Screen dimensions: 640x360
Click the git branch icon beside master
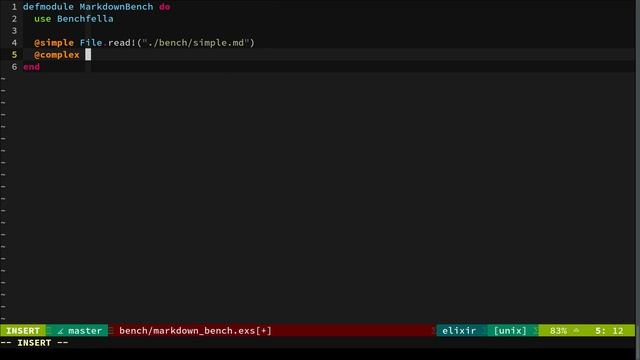point(60,331)
